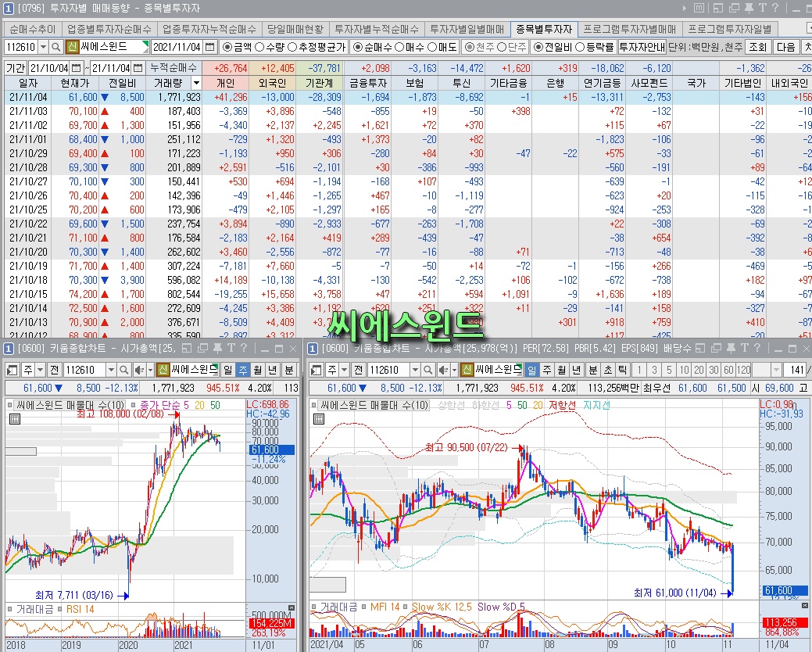The image size is (812, 652).
Task: Click the 다음 next button
Action: pos(785,47)
